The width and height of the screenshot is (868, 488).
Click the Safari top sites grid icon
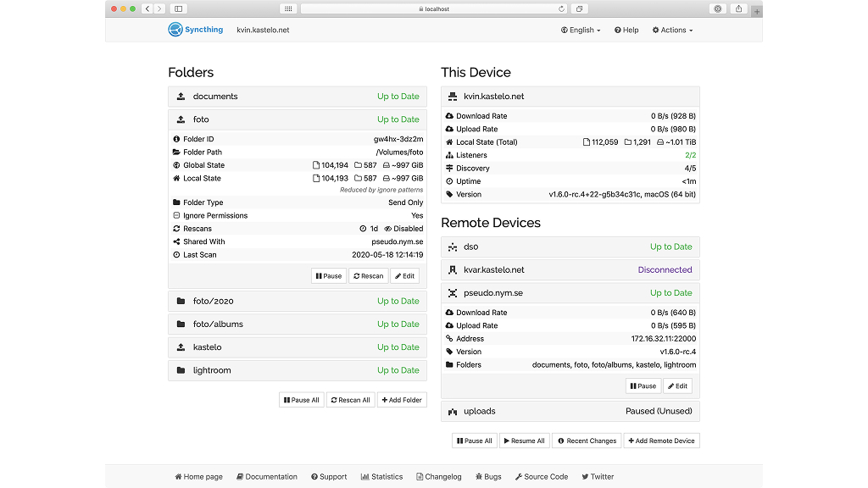coord(288,8)
